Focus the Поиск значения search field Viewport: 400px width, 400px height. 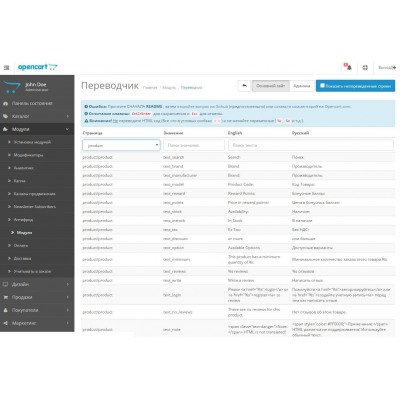coord(194,145)
